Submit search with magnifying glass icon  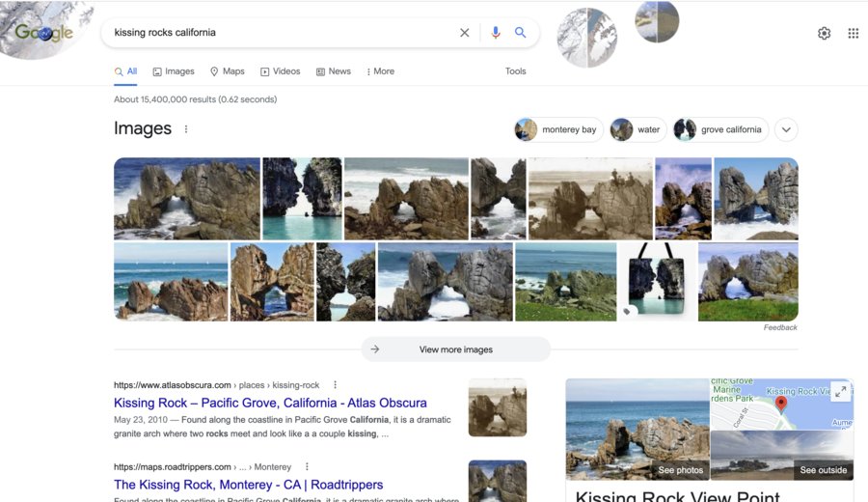pos(521,33)
